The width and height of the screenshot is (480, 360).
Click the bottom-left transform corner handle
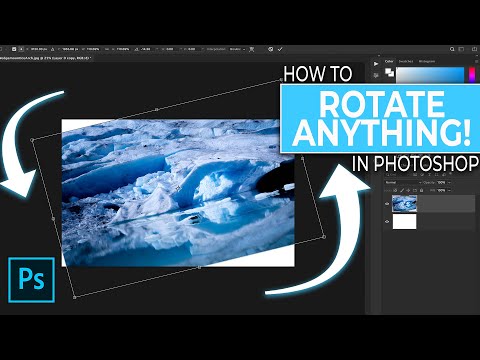point(75,297)
